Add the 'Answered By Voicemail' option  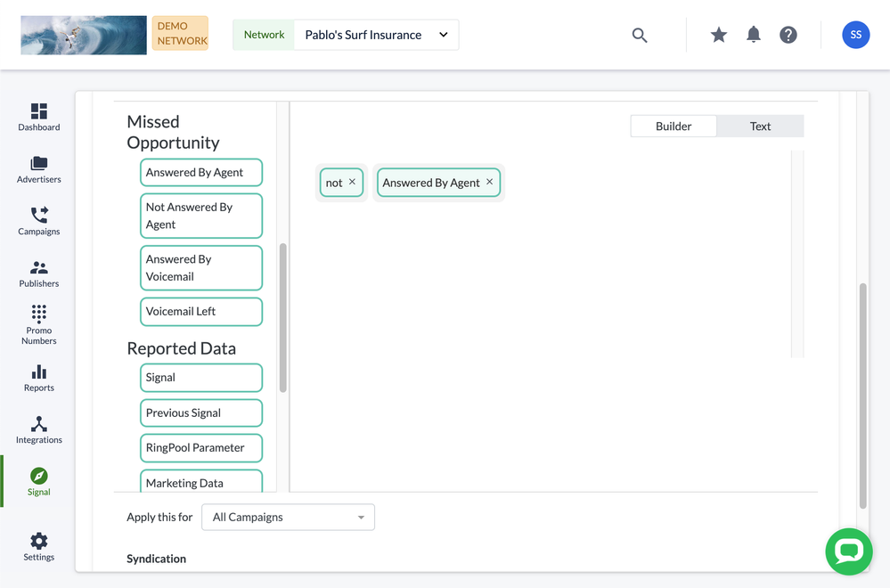click(x=201, y=268)
